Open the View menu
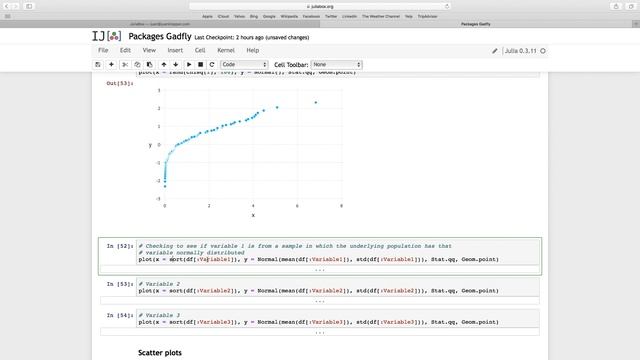Viewport: 640px width, 360px height. tap(149, 50)
